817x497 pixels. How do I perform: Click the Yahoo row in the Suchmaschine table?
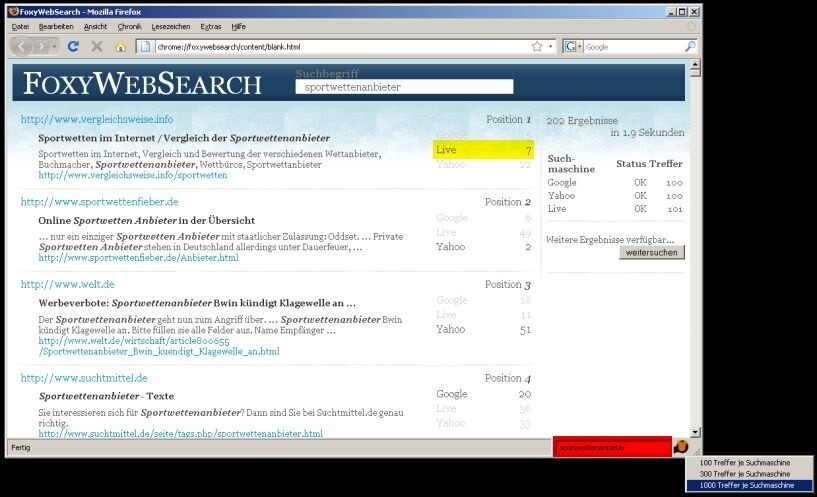coord(615,195)
